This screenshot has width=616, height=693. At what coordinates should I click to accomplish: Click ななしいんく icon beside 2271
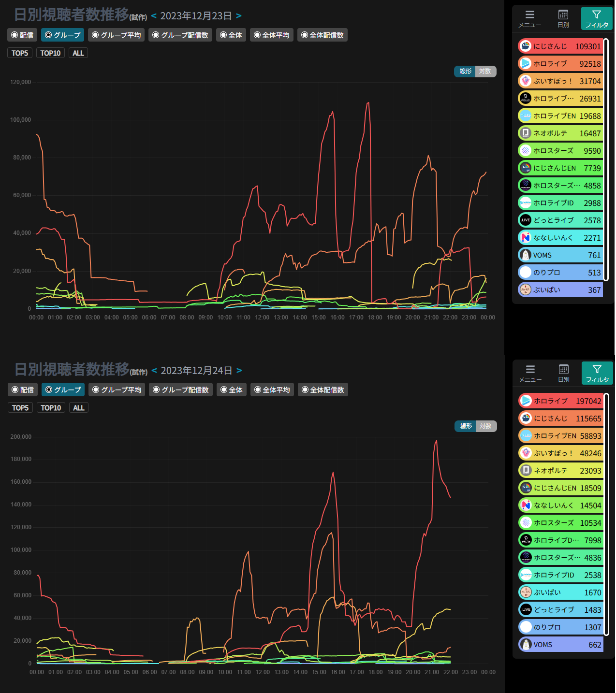click(x=526, y=237)
